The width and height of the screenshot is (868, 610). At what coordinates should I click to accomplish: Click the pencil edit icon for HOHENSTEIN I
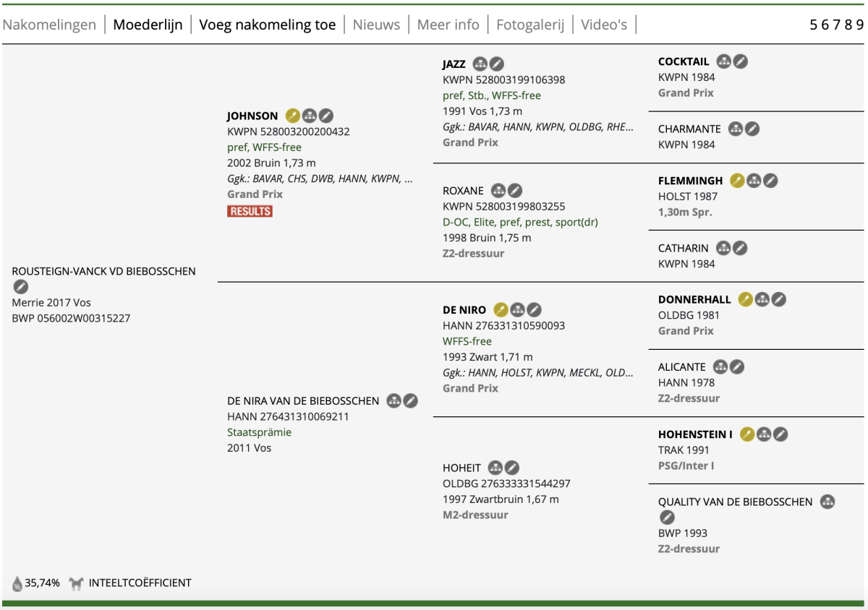(780, 434)
